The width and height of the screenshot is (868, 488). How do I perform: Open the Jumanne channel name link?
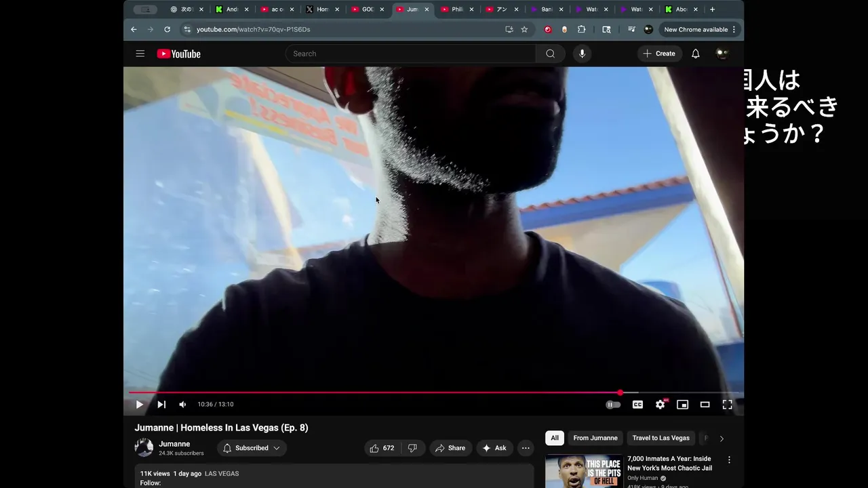pos(174,444)
